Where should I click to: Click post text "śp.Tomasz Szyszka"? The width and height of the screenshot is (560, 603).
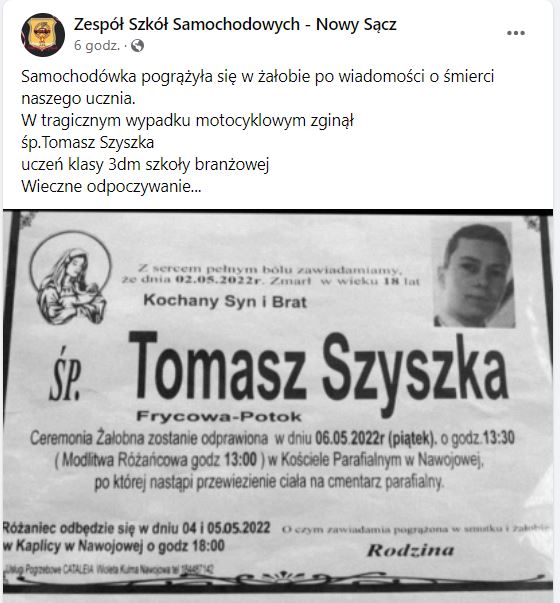[x=88, y=143]
